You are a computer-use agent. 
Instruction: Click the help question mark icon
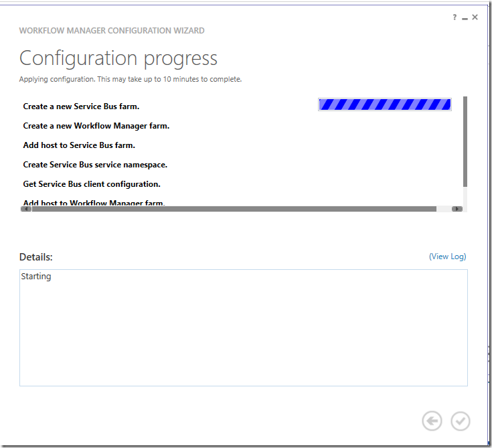455,17
